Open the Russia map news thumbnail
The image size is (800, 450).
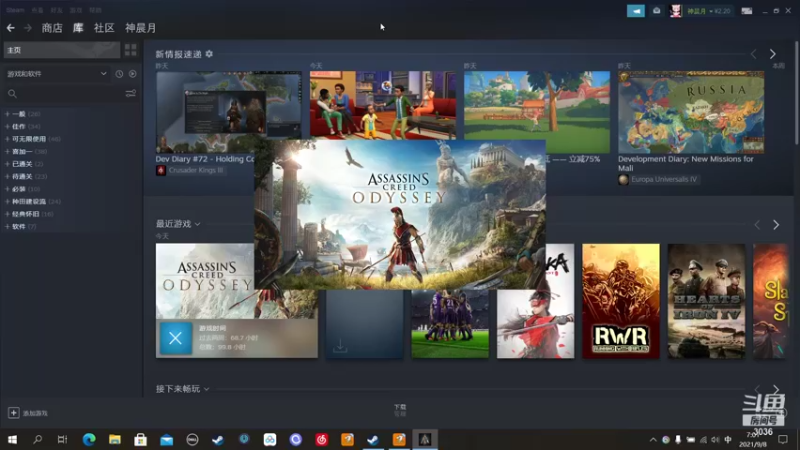pyautogui.click(x=691, y=112)
